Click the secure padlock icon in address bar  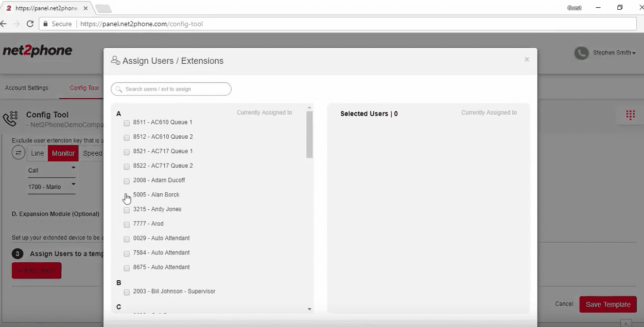(45, 24)
